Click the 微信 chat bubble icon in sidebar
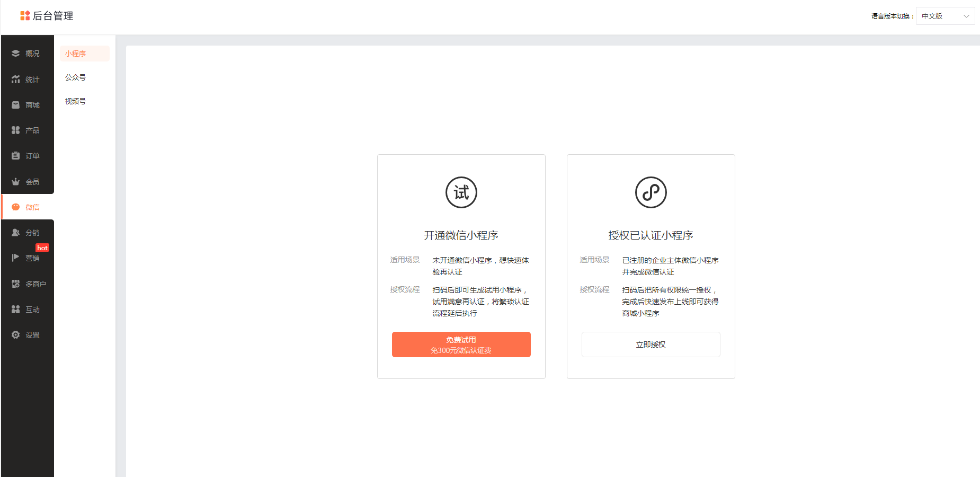 [15, 207]
